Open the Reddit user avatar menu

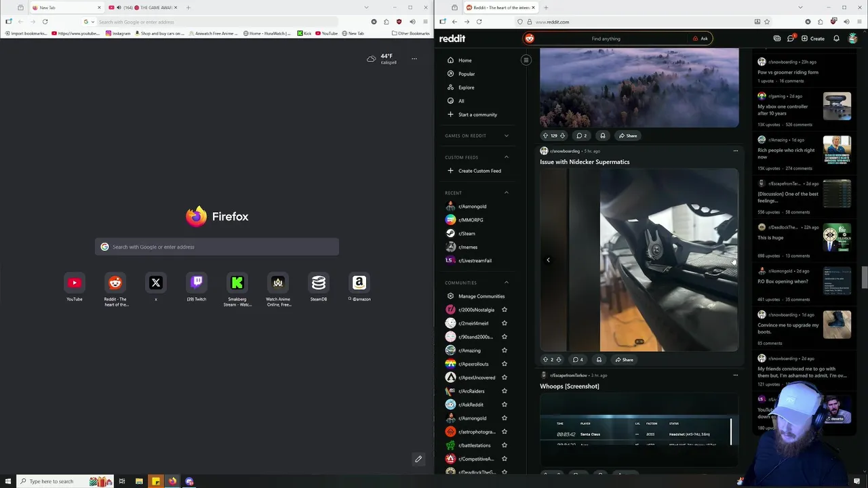click(853, 39)
